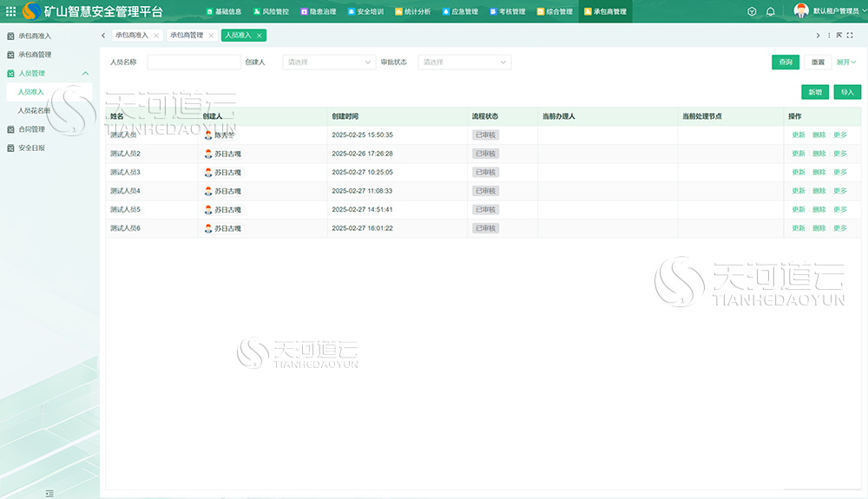Open 更多 menu for 测试人员2 row

(840, 154)
